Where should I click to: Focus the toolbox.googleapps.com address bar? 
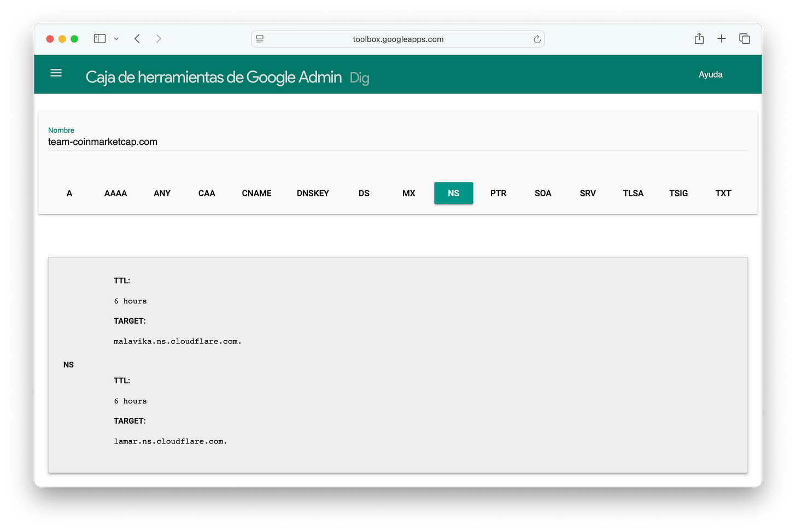click(x=398, y=39)
